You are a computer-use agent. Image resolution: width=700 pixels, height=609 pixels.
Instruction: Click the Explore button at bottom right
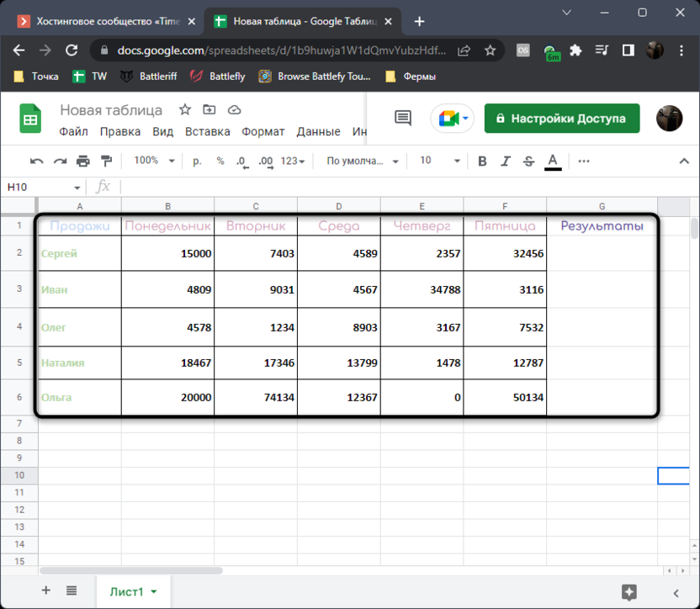click(x=628, y=591)
